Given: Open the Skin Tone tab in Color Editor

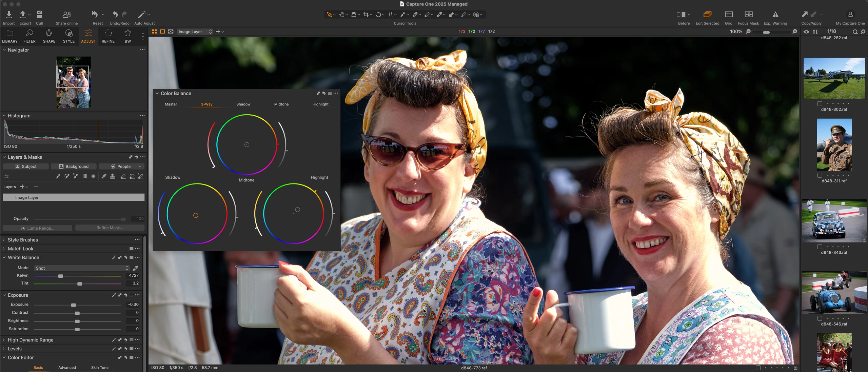Looking at the screenshot, I should (x=100, y=368).
